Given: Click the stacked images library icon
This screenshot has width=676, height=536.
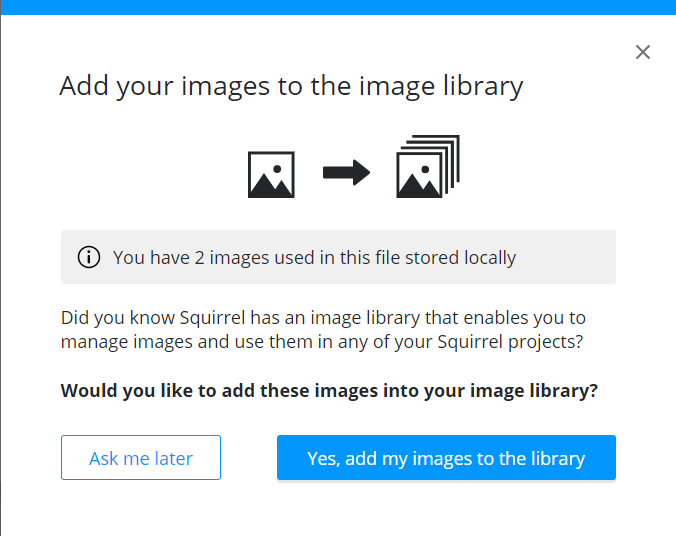Looking at the screenshot, I should [x=427, y=167].
